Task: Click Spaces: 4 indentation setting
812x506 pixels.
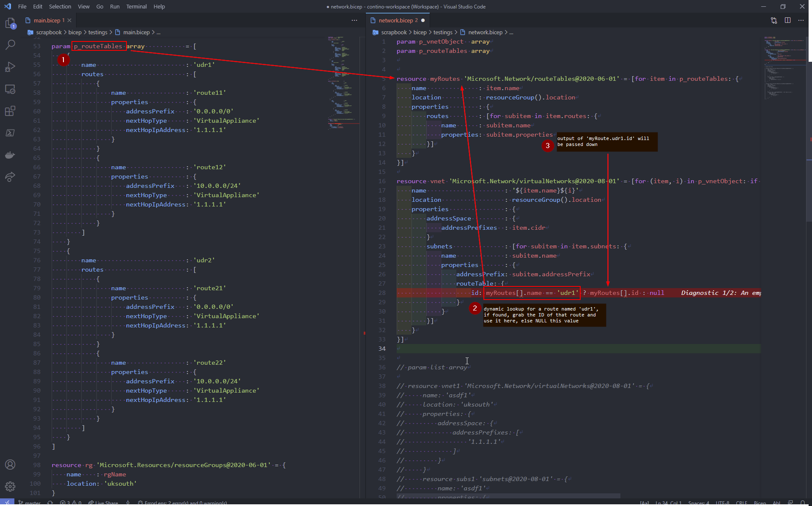Action: click(699, 503)
